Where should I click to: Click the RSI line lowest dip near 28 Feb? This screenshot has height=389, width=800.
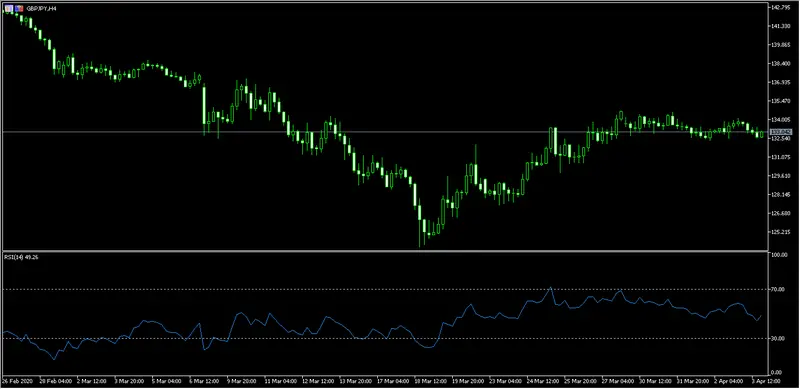[x=54, y=359]
